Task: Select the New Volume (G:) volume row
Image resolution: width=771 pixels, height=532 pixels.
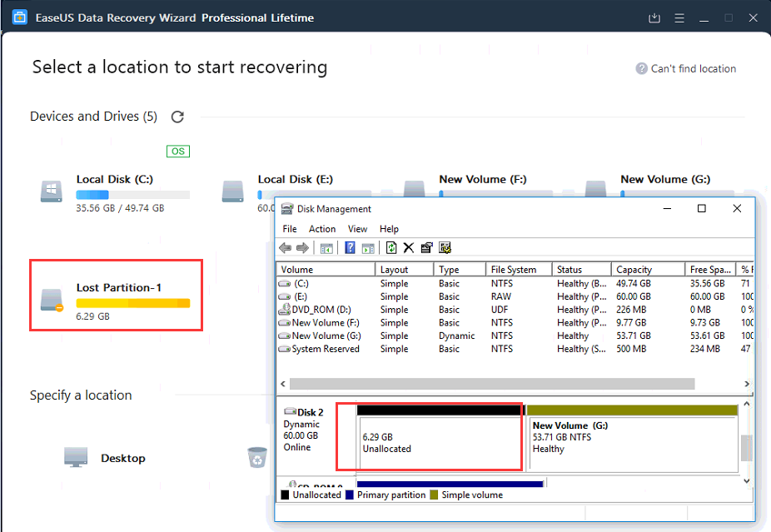Action: pyautogui.click(x=515, y=336)
